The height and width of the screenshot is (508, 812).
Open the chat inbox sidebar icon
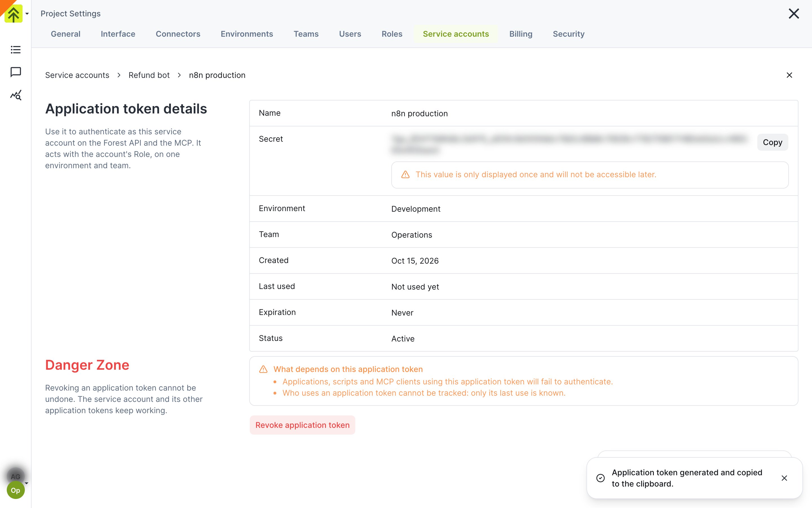pos(16,72)
